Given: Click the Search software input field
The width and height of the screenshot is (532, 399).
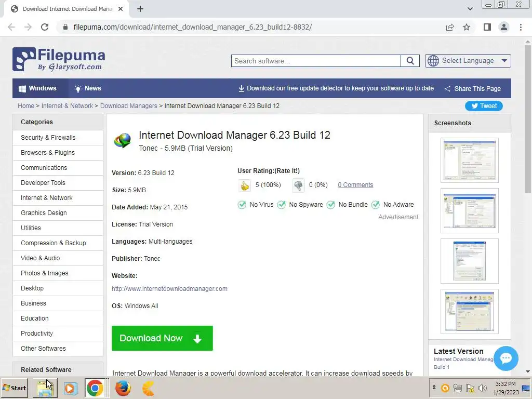Looking at the screenshot, I should click(316, 61).
